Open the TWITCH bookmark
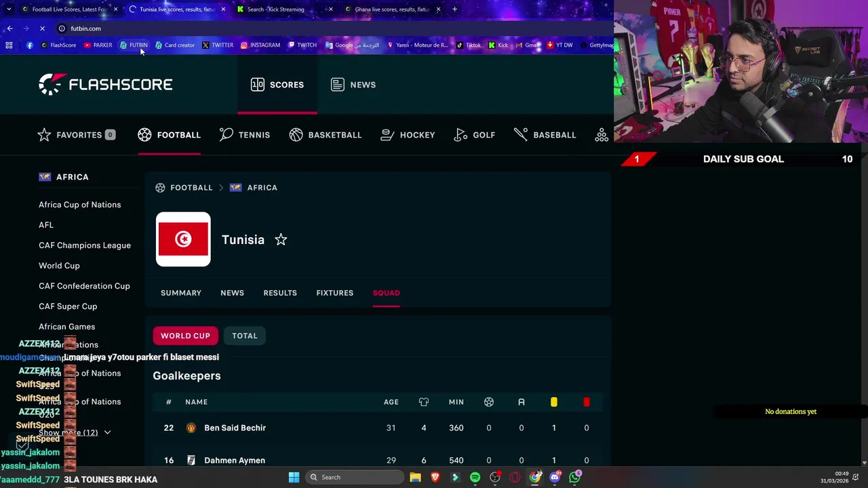The image size is (868, 488). [x=302, y=45]
